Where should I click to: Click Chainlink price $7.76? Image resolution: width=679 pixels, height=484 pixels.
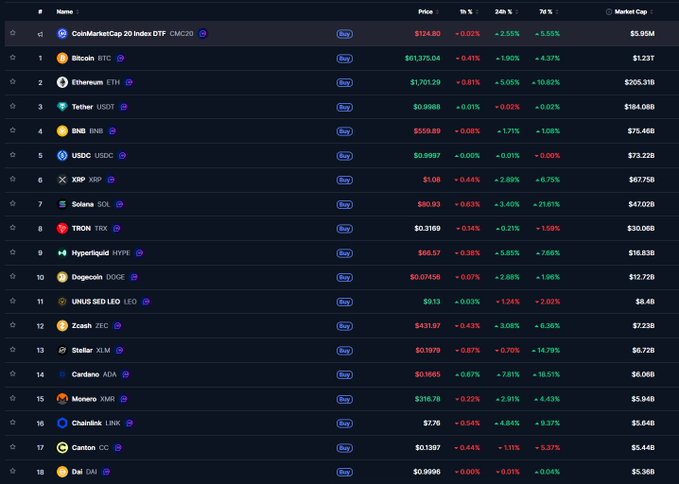point(432,423)
